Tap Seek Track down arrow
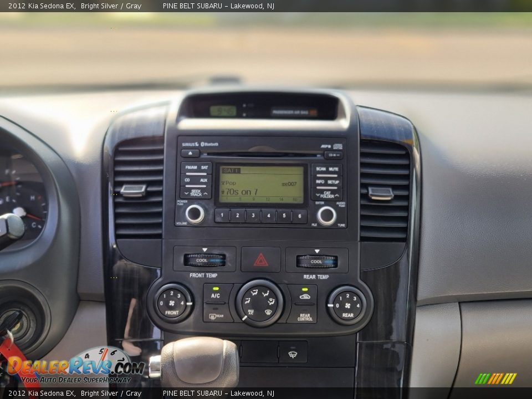This screenshot has width=532, height=399. [186, 194]
